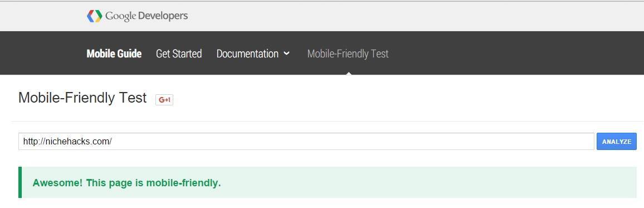
Task: Select the 'Awesome! This page is mobile-friendly' message
Action: (x=126, y=183)
